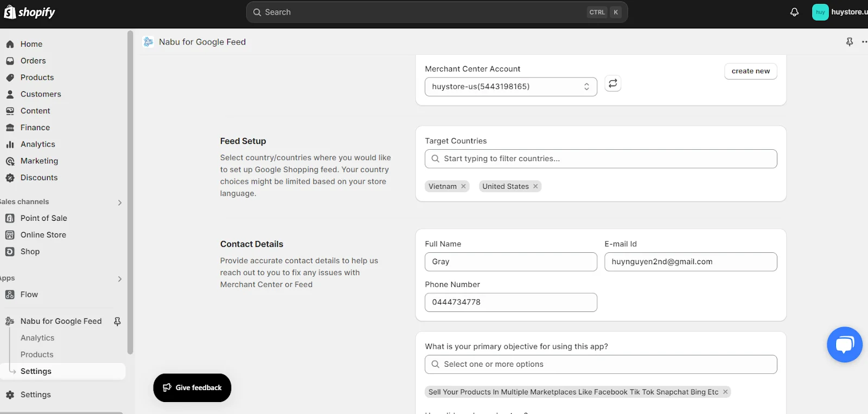Viewport: 868px width, 414px height.
Task: Click the Finance bank icon
Action: (x=10, y=128)
